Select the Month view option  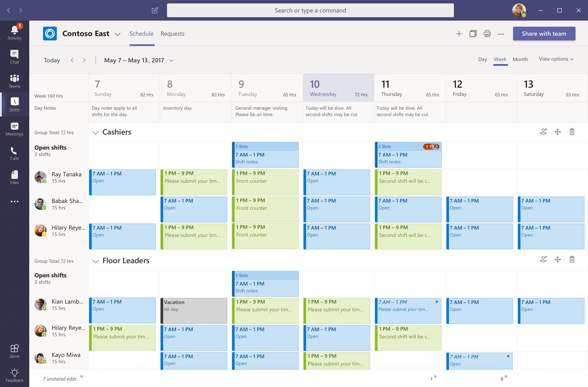coord(520,60)
